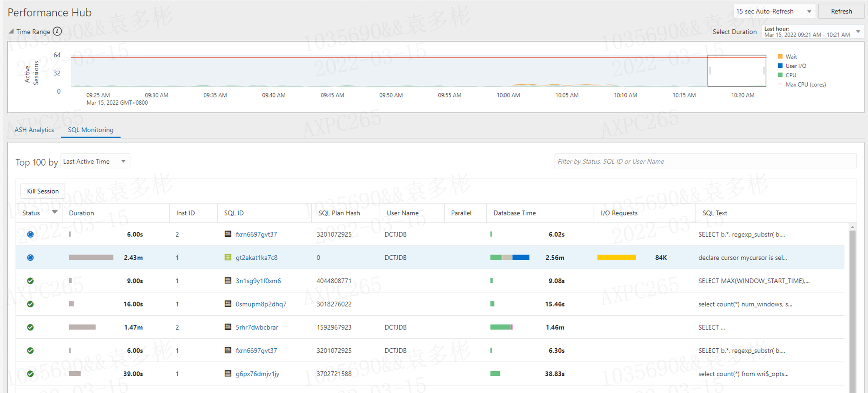Image resolution: width=868 pixels, height=393 pixels.
Task: Open the Select Duration Last hour dropdown
Action: click(x=812, y=32)
